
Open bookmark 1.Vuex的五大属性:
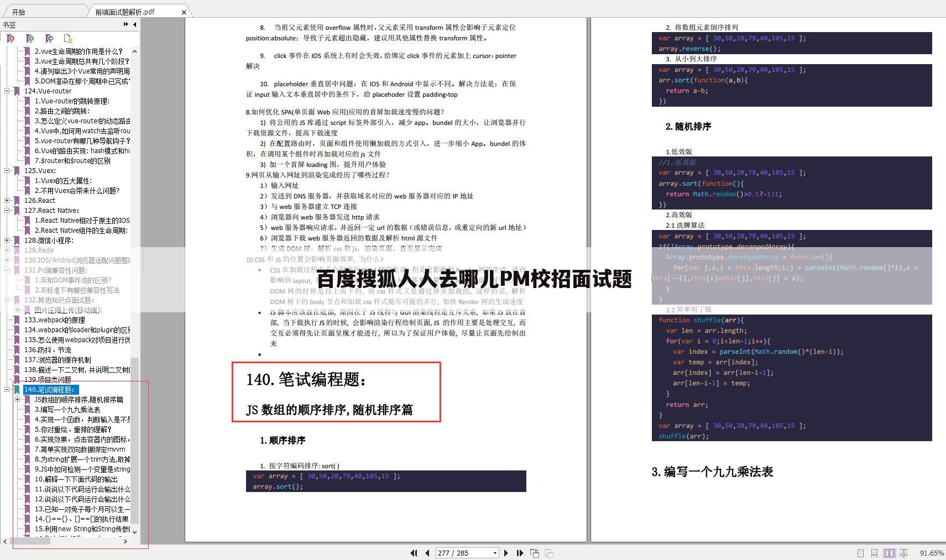(x=63, y=181)
